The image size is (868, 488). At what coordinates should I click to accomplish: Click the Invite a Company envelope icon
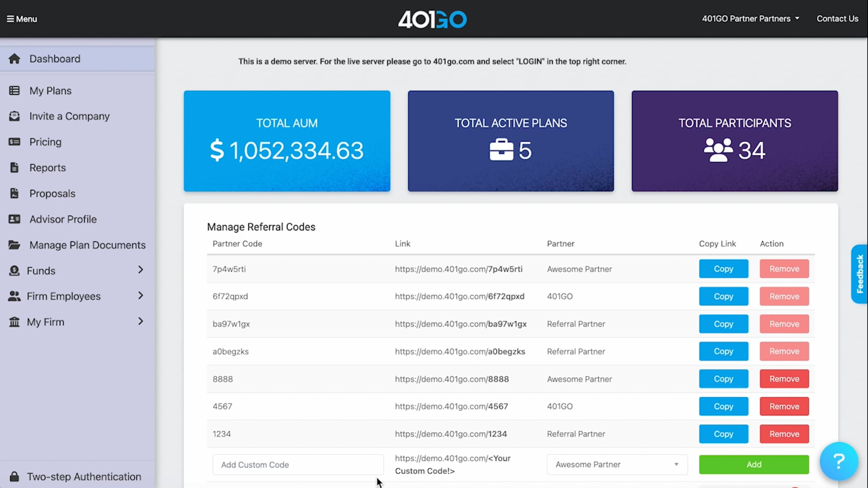14,116
